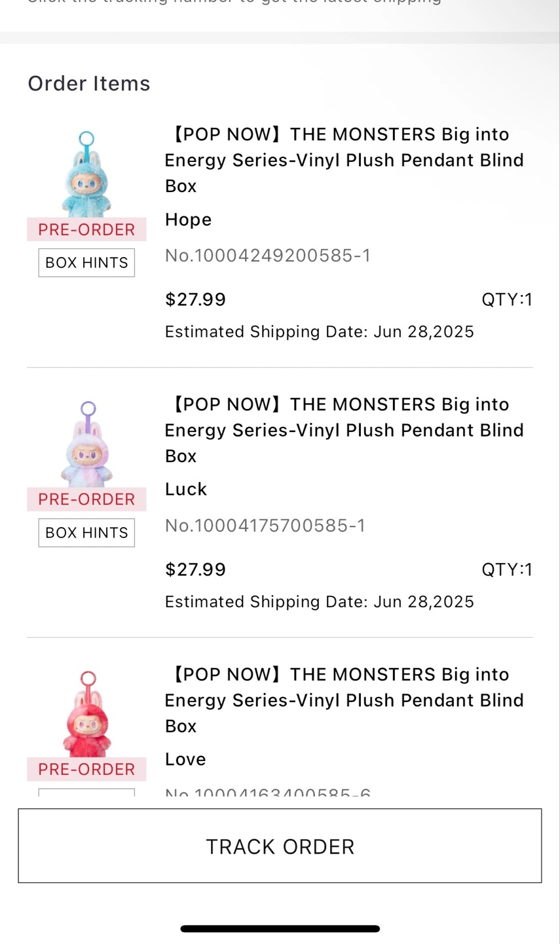Tap the Pre-Order badge under Hope
The height and width of the screenshot is (944, 560).
click(x=86, y=229)
